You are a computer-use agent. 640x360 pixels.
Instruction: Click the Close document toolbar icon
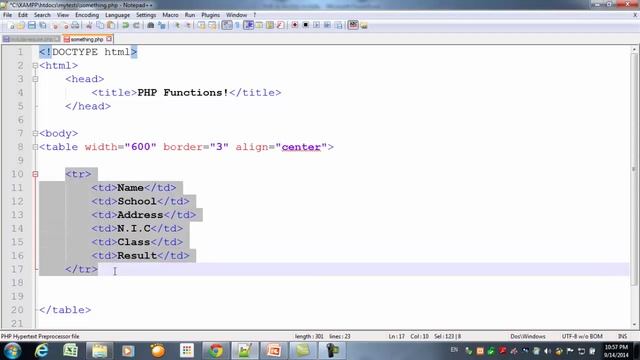55,25
